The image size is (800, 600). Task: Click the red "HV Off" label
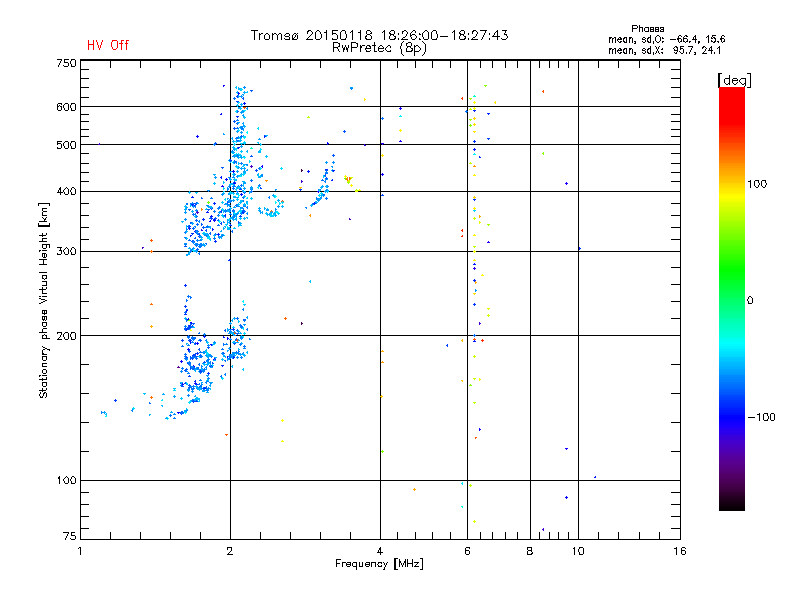[x=108, y=45]
